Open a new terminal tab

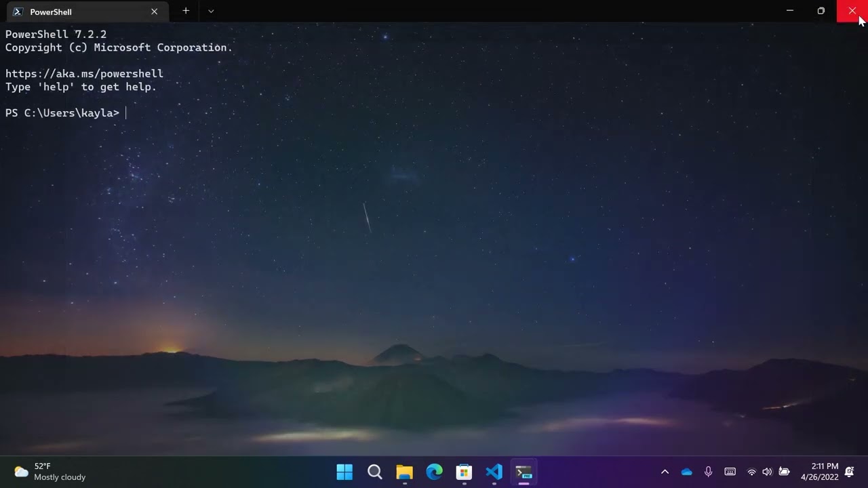186,11
